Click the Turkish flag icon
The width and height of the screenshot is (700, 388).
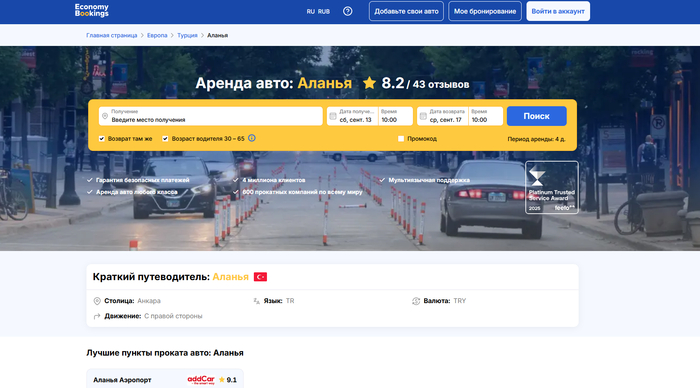coord(260,277)
